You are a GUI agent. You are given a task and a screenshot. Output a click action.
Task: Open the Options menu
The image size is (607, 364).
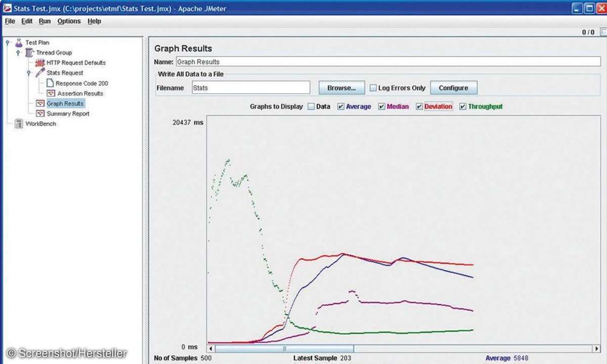point(69,21)
